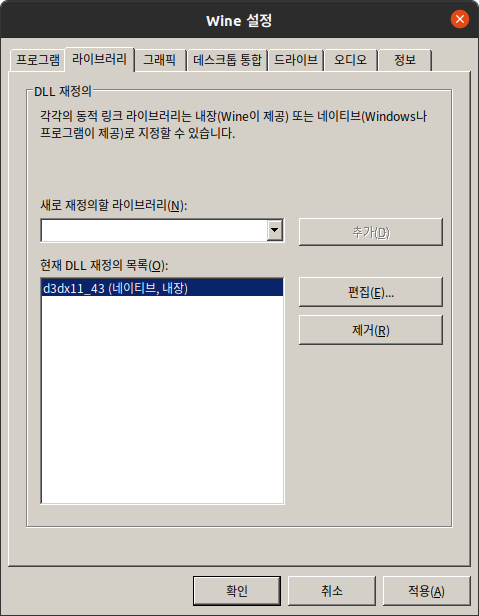Go to the 데스크톱 통합 tab
The image size is (479, 616).
coord(228,60)
